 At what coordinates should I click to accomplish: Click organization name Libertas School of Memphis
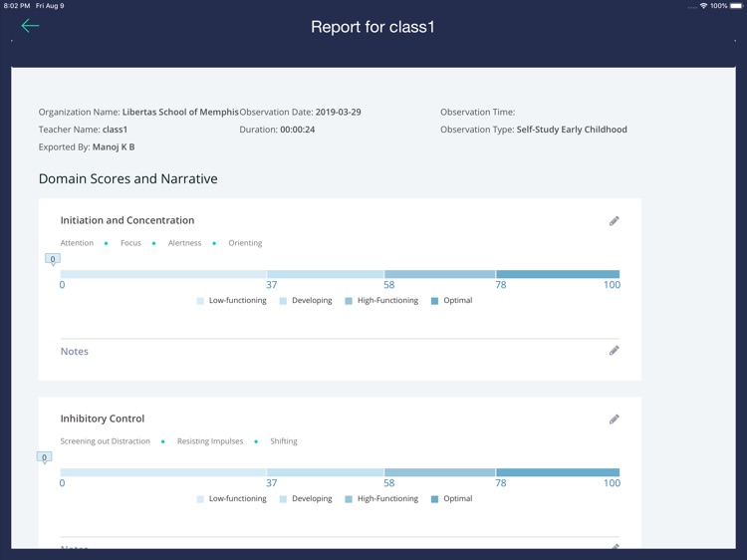[180, 112]
